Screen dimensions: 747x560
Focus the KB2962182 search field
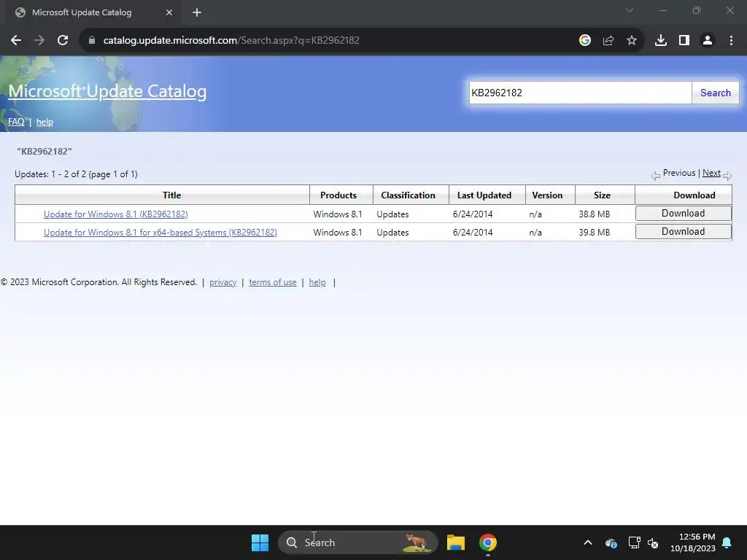coord(580,93)
